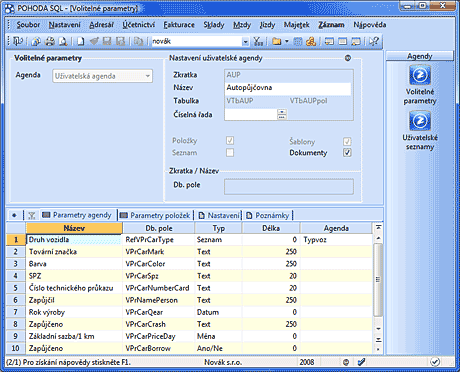Open dropdown arrow beside folder icon
The image size is (460, 372).
[286, 42]
